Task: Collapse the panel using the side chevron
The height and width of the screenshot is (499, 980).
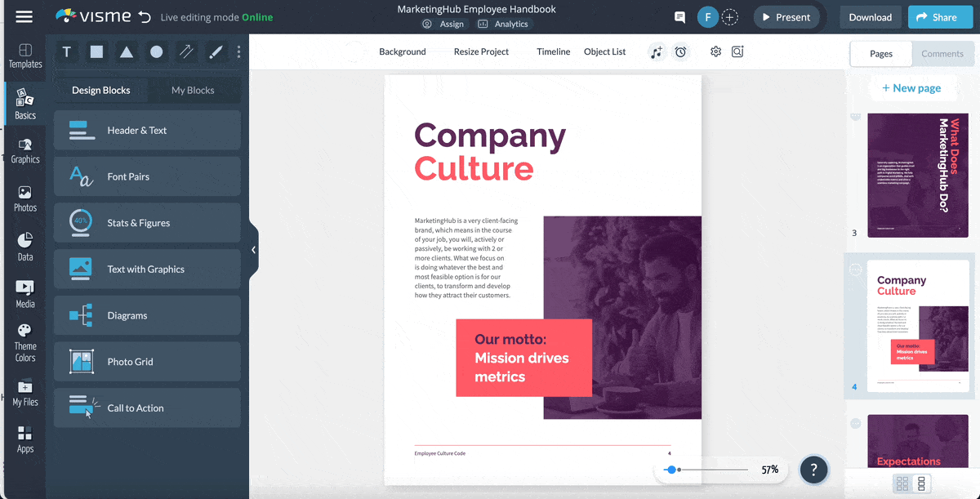Action: point(253,250)
